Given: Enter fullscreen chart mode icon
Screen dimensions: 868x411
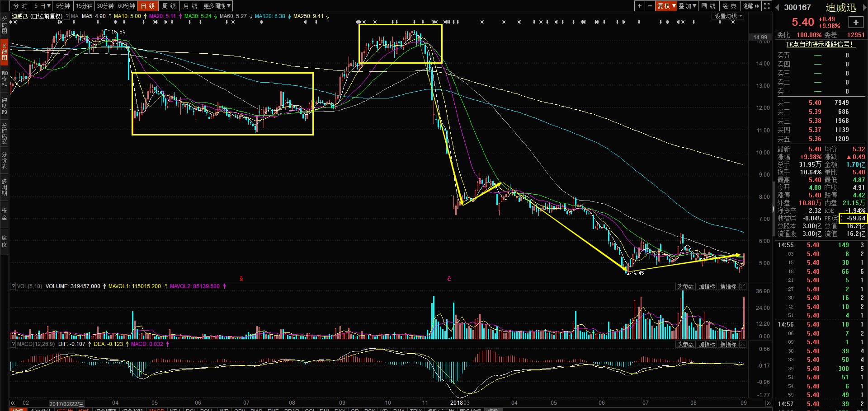Looking at the screenshot, I should [767, 6].
